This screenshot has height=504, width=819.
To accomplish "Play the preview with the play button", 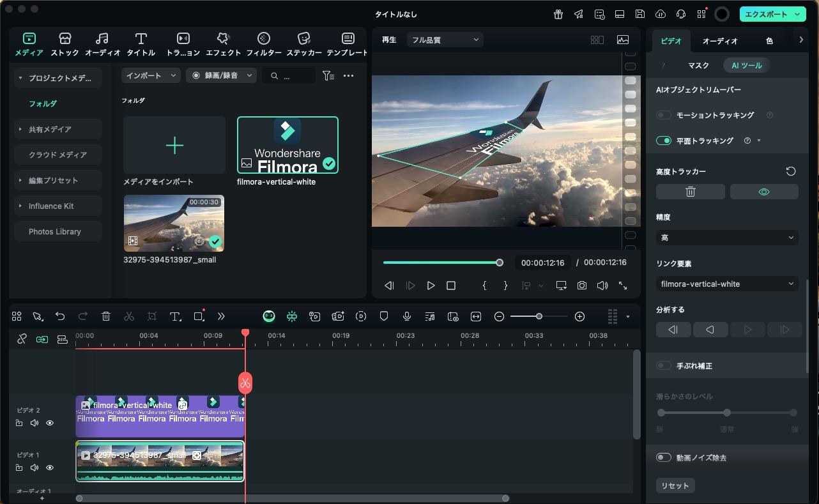I will 431,286.
